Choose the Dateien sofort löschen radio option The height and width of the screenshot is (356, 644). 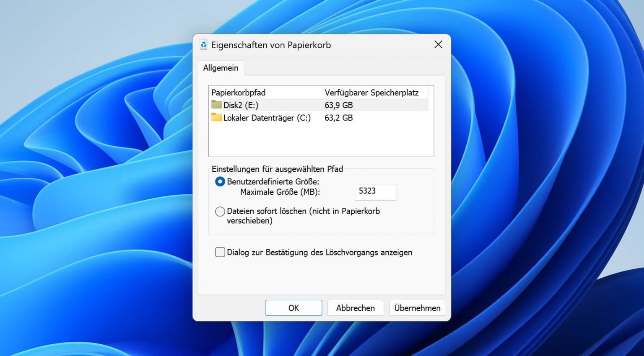220,212
